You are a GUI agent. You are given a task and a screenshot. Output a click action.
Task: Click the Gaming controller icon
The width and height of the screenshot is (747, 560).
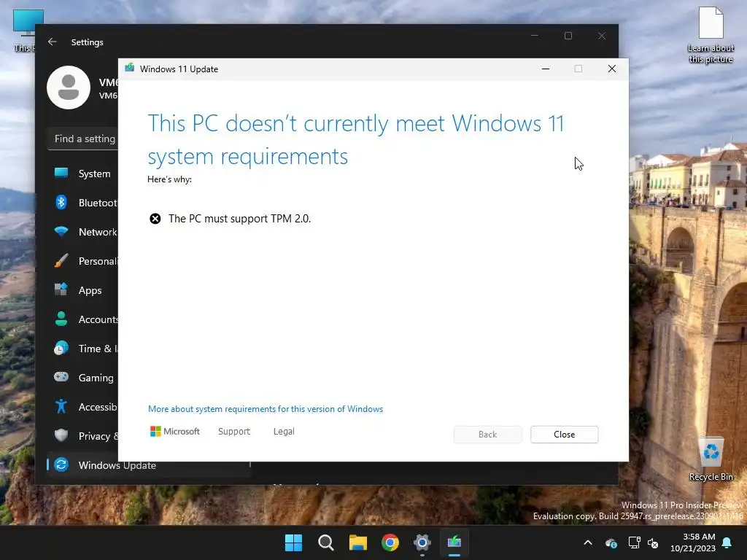pyautogui.click(x=61, y=377)
